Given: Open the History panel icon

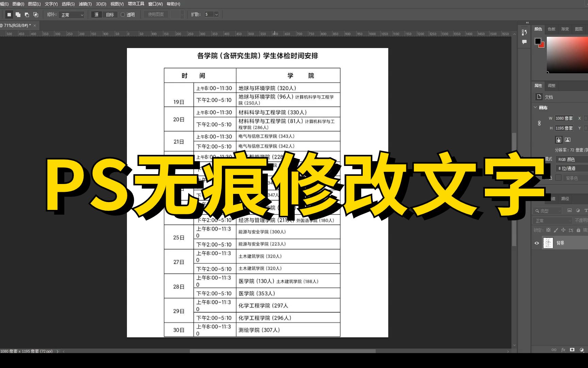Looking at the screenshot, I should pyautogui.click(x=524, y=32).
